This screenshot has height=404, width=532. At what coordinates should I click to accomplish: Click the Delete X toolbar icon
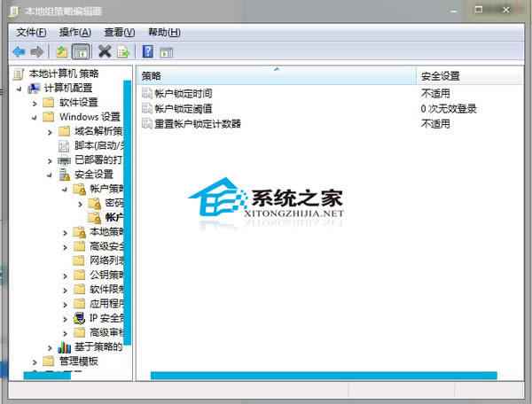click(x=105, y=51)
